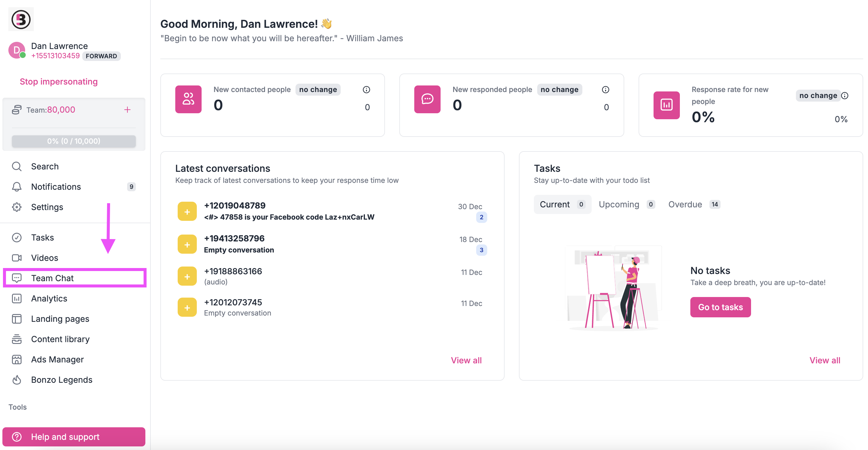868x450 pixels.
Task: Open Bonzo Legends in the sidebar
Action: click(74, 380)
